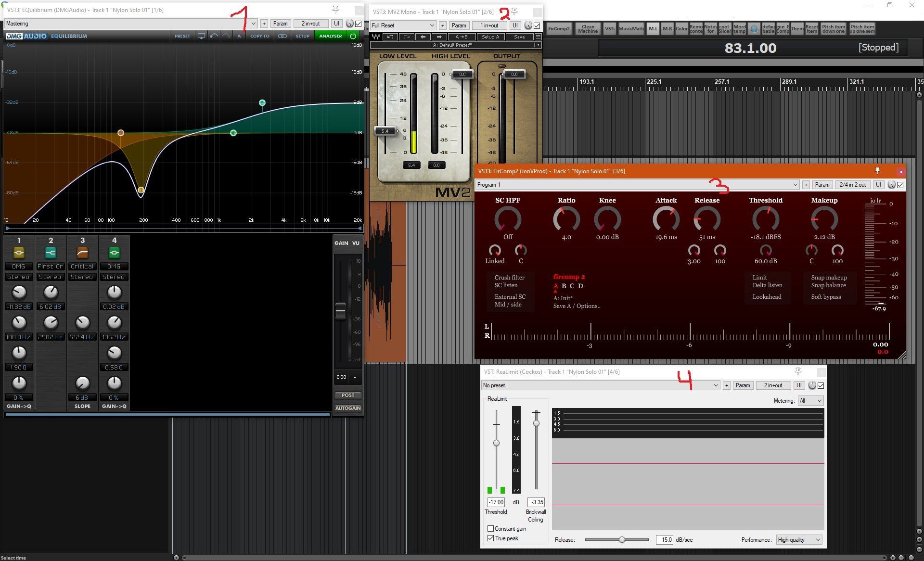Viewport: 924px width, 561px height.
Task: Click the band 3 orange high-pass shape icon
Action: [82, 253]
